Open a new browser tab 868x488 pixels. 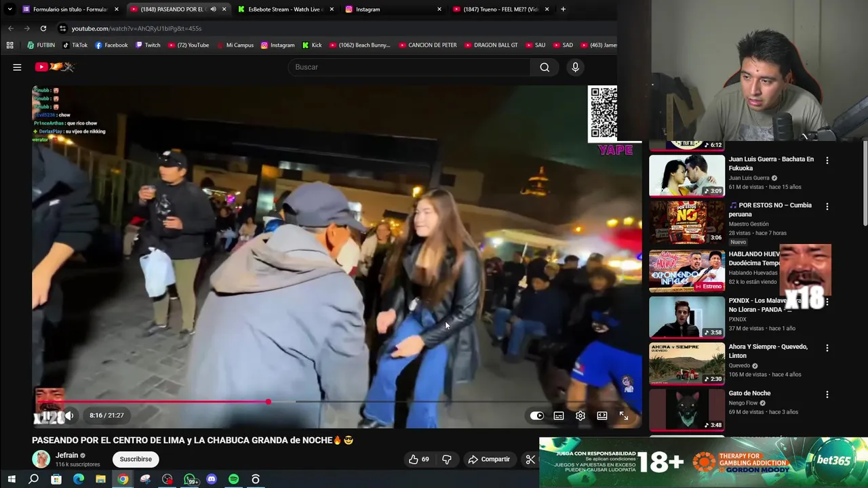(563, 9)
